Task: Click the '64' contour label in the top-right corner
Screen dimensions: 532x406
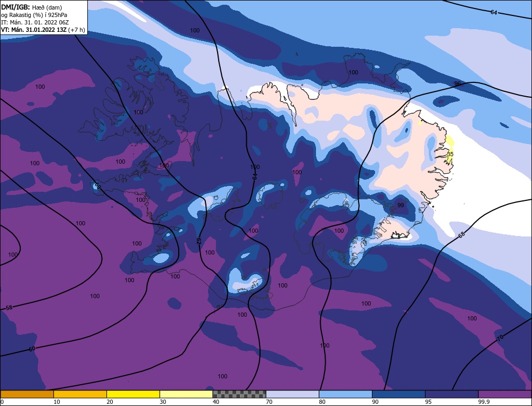Action: point(494,13)
